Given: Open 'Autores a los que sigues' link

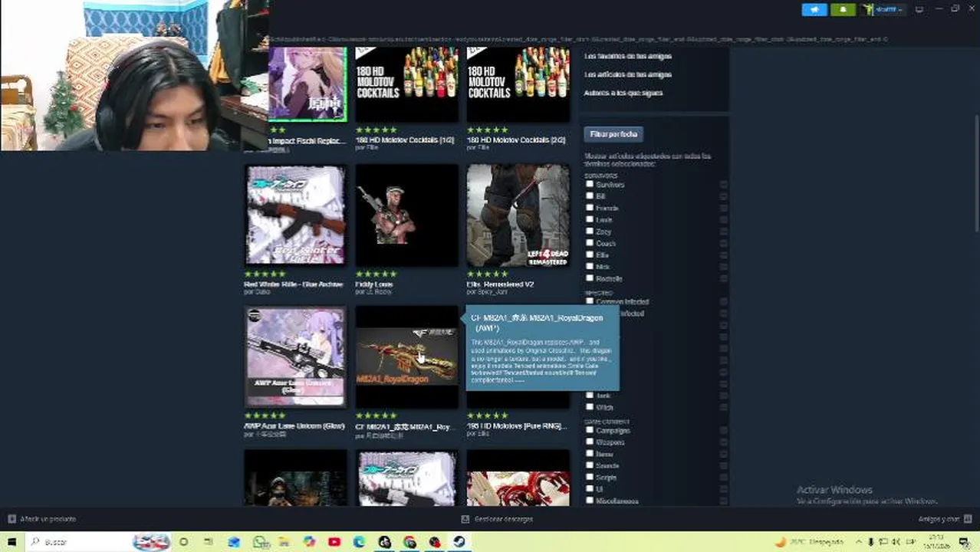Looking at the screenshot, I should 623,93.
